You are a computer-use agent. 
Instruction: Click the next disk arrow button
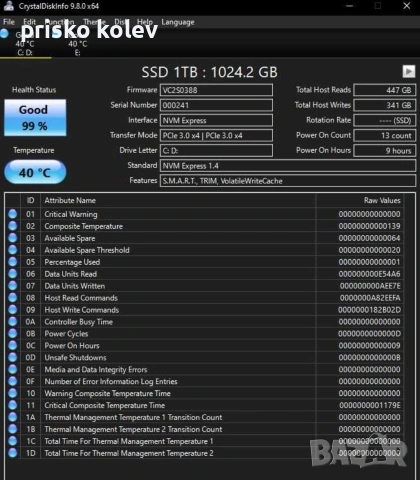(x=409, y=71)
